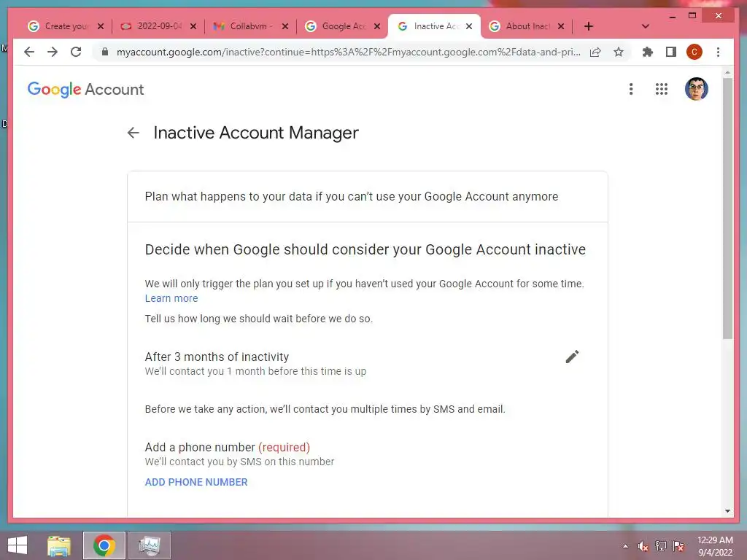Click the 'Add a phone number (required)' heading
The width and height of the screenshot is (747, 560).
pos(228,447)
